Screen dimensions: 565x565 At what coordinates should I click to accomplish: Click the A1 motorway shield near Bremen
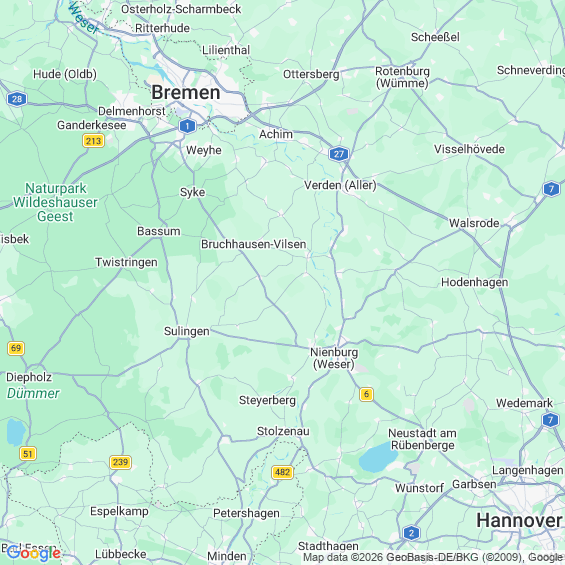click(187, 126)
